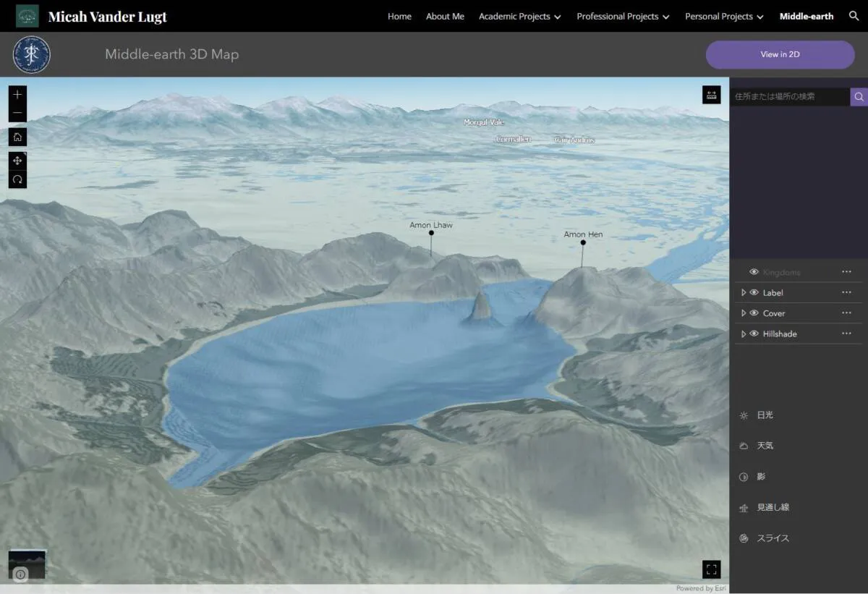Expand the Cover layer group
Viewport: 868px width, 594px height.
click(x=744, y=313)
